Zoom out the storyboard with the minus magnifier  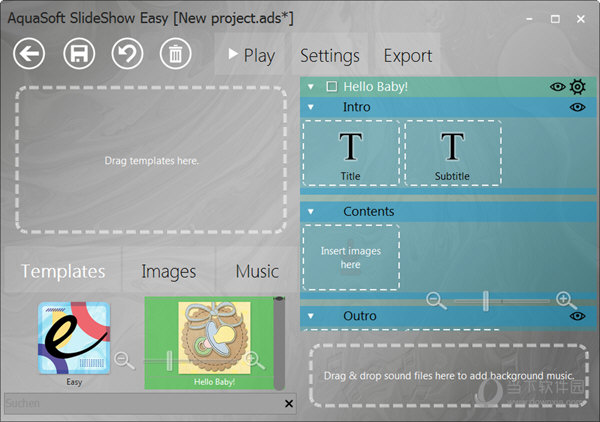click(436, 300)
